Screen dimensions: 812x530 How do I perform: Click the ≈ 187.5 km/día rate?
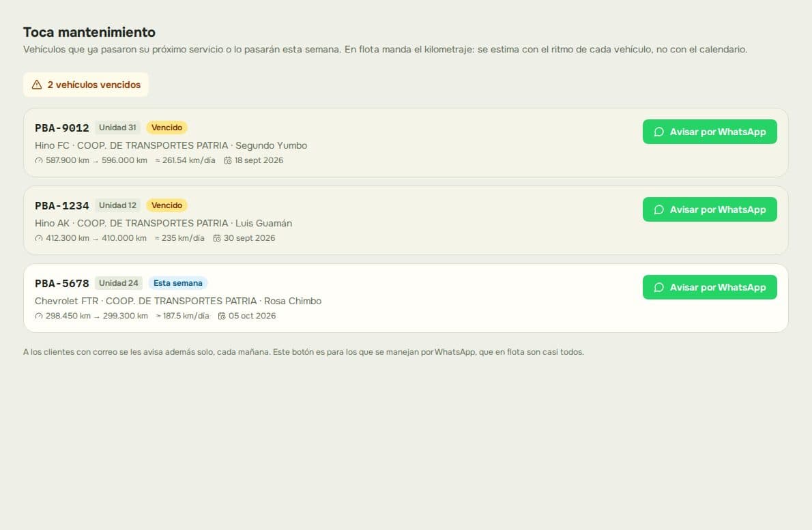click(182, 316)
